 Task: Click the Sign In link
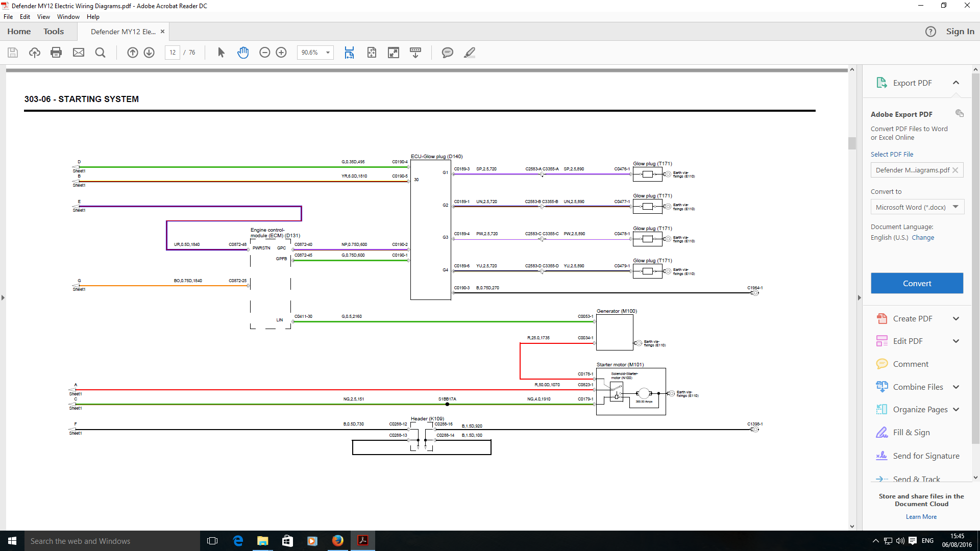(x=960, y=32)
